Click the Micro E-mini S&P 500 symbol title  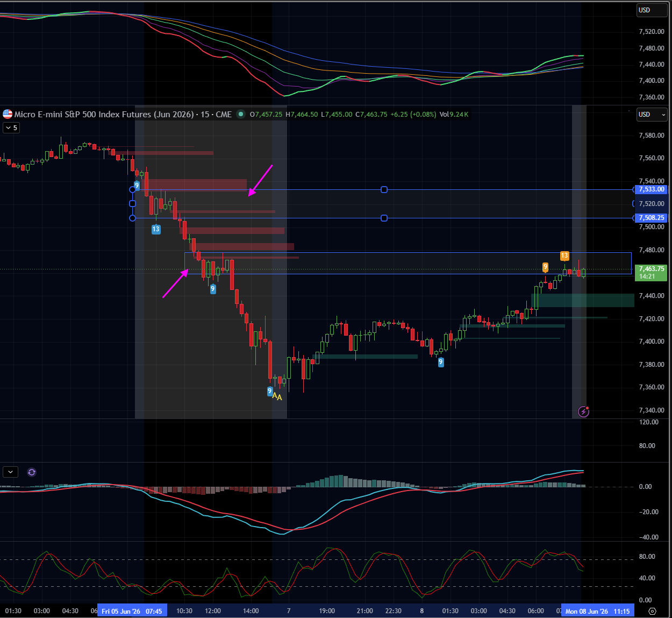pyautogui.click(x=123, y=114)
